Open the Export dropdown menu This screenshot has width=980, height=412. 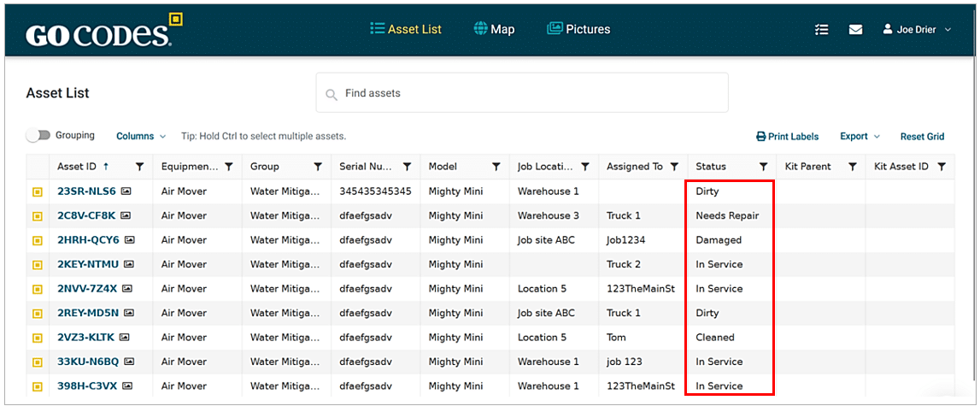[x=860, y=137]
